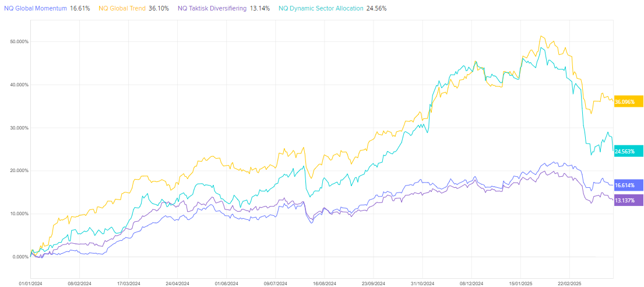The height and width of the screenshot is (287, 644).
Task: Toggle the NQ Global Momentum legend entry
Action: tap(35, 9)
